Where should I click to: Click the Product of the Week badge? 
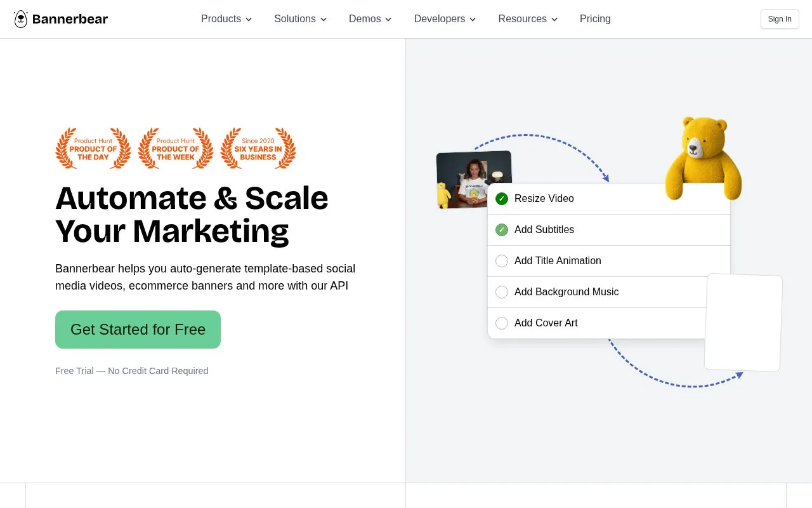pos(176,149)
